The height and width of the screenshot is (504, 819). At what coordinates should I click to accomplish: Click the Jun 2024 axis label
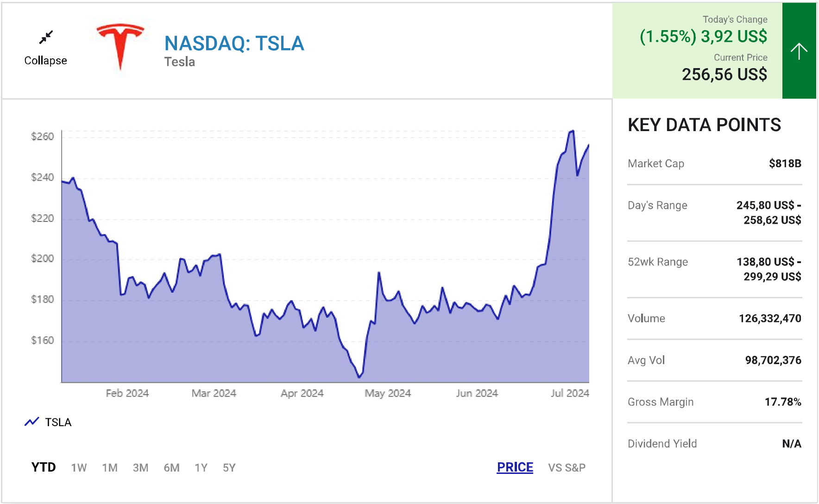click(477, 393)
